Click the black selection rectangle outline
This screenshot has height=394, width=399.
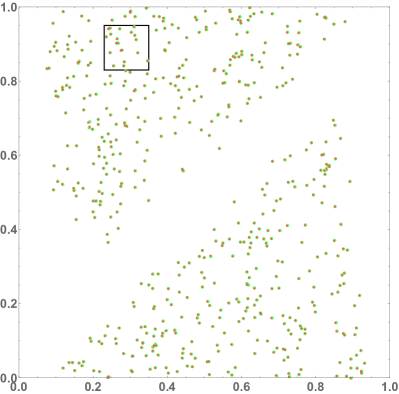pyautogui.click(x=126, y=25)
